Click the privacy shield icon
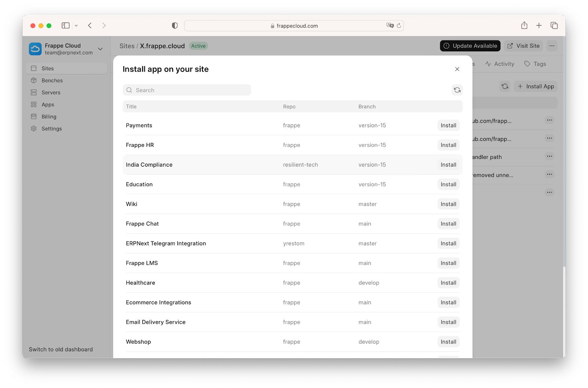This screenshot has width=588, height=388. 175,25
